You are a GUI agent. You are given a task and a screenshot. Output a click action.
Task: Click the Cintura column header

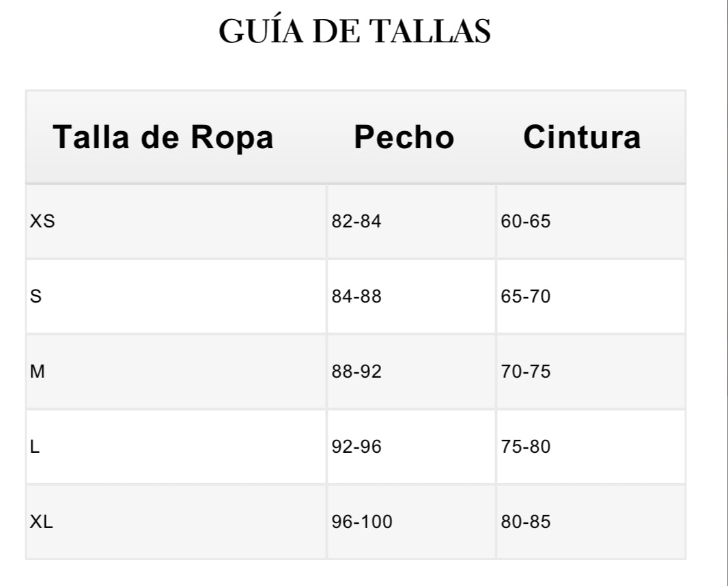click(582, 137)
